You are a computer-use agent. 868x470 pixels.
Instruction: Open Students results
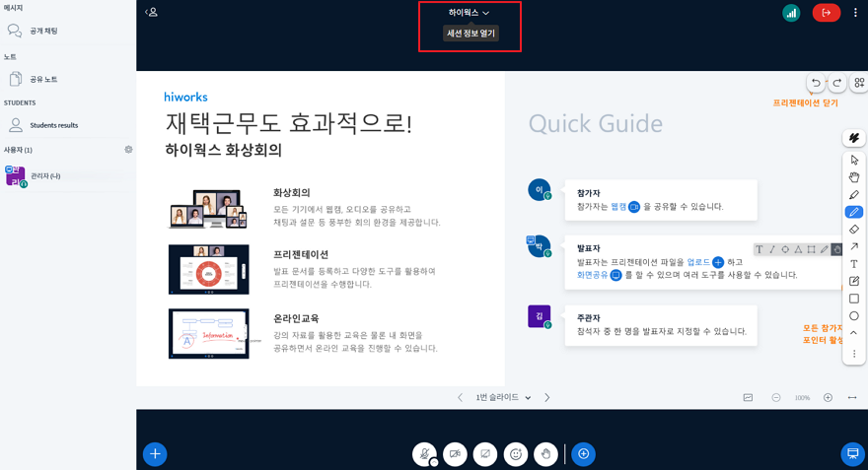click(x=53, y=125)
